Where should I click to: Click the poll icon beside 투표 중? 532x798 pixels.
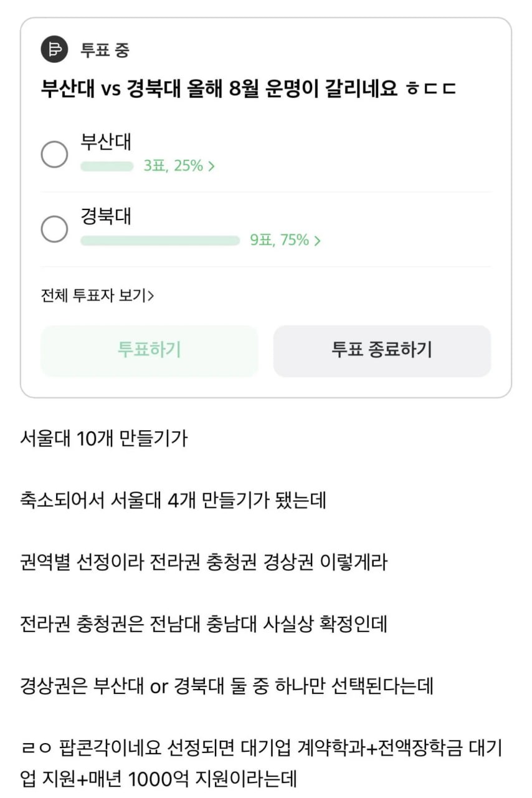point(54,49)
